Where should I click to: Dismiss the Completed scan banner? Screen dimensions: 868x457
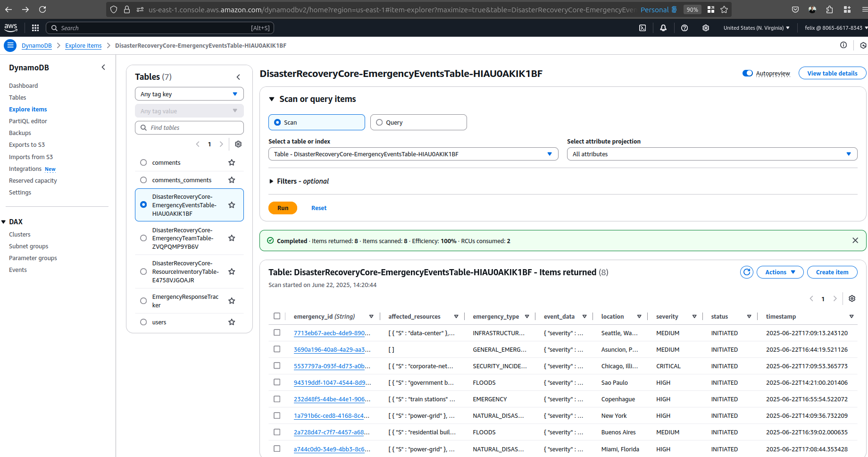(855, 240)
